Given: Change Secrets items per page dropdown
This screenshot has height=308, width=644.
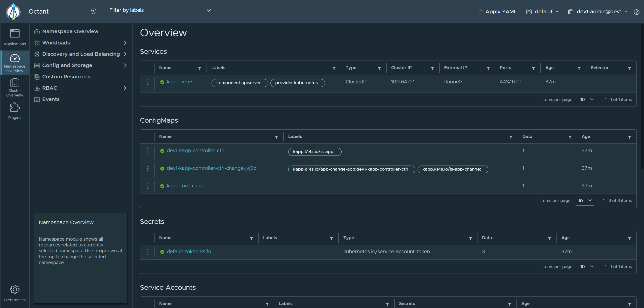Looking at the screenshot, I should pyautogui.click(x=587, y=267).
